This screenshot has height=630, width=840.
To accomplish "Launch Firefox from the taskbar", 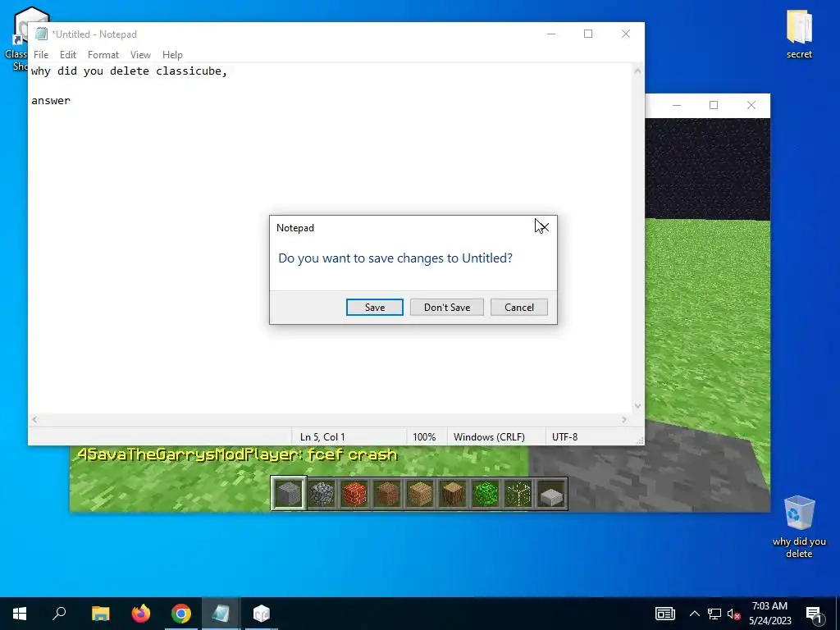I will pyautogui.click(x=141, y=614).
